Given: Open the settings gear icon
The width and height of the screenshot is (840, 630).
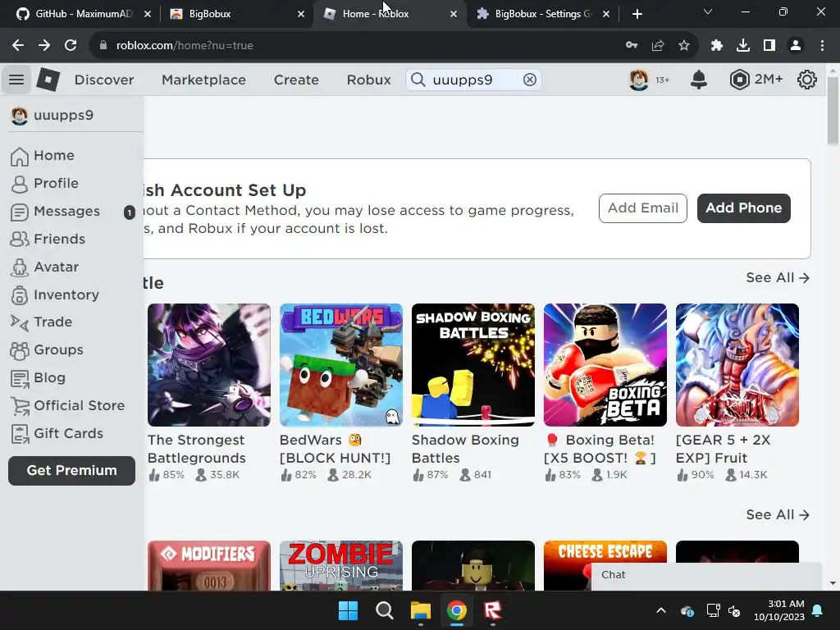Looking at the screenshot, I should 807,80.
